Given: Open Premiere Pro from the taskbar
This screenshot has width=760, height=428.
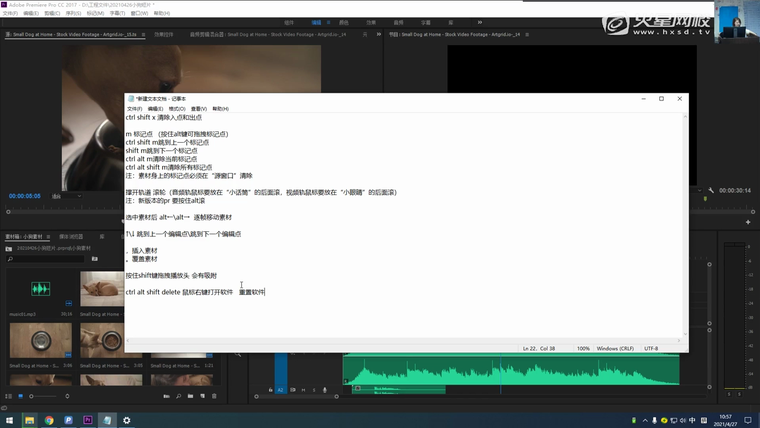Looking at the screenshot, I should [88, 420].
